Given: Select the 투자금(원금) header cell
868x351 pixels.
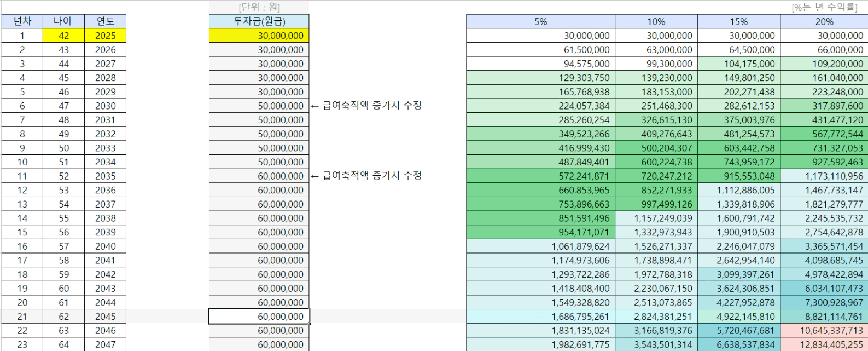Looking at the screenshot, I should [259, 21].
